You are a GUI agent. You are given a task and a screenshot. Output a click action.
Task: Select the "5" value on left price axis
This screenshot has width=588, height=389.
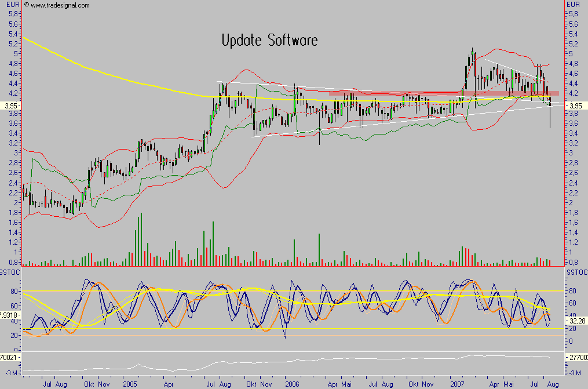tap(16, 54)
